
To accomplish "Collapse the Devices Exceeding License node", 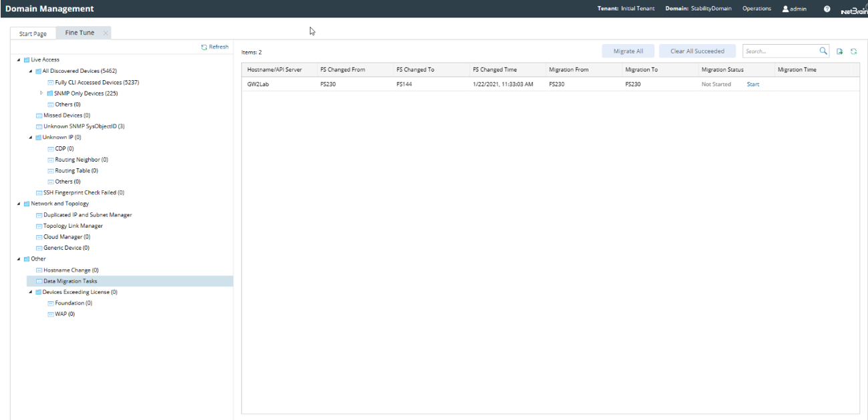I will coord(31,292).
